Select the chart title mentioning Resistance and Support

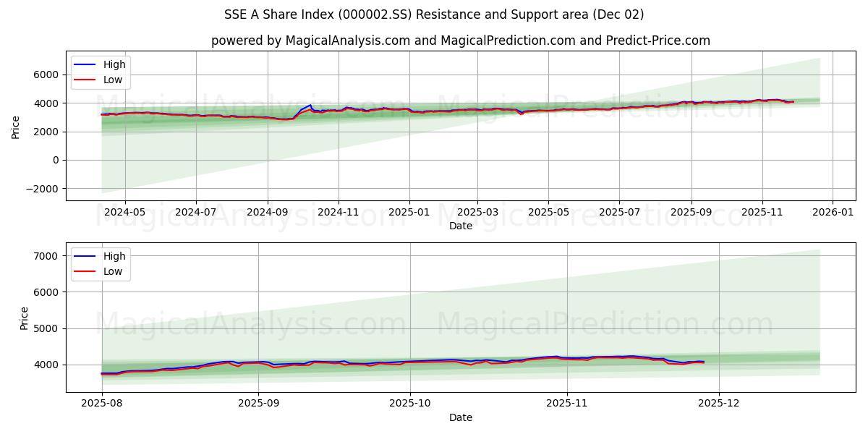435,12
